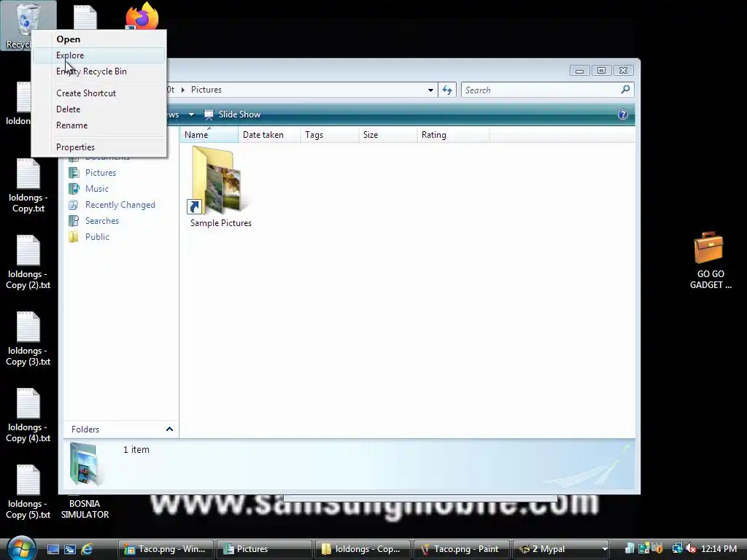
Task: Minimize the Pictures Explorer window
Action: tap(579, 71)
